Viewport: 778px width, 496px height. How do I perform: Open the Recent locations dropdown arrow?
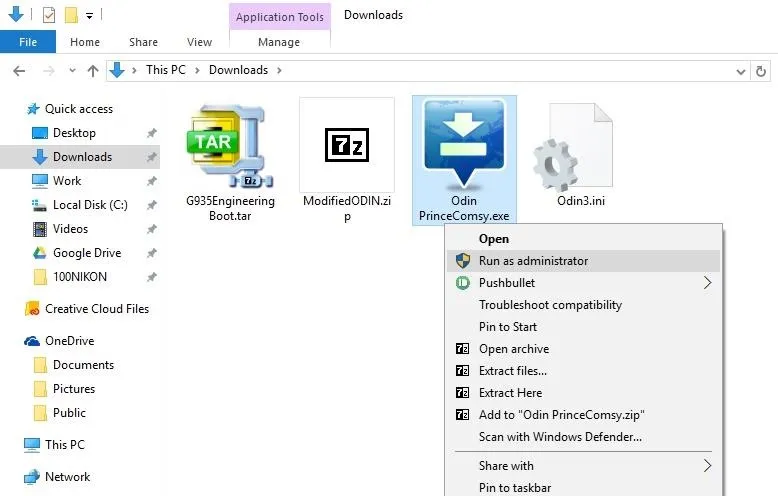72,70
